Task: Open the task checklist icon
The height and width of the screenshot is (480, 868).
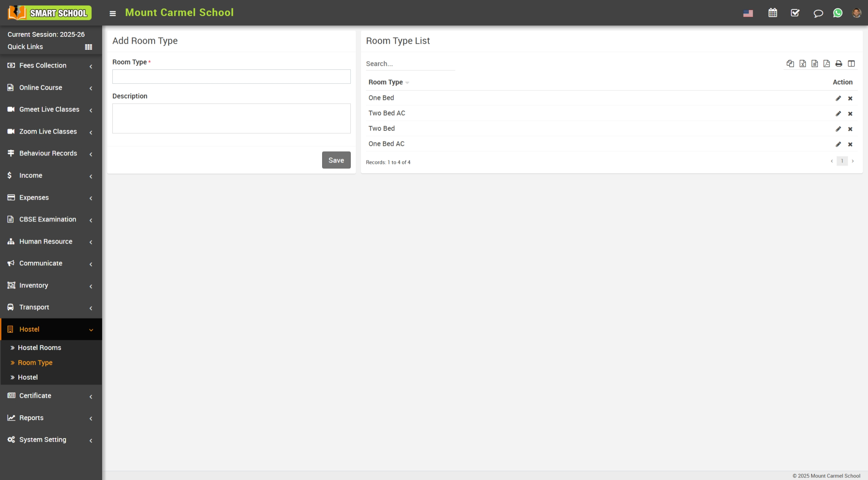Action: [795, 13]
